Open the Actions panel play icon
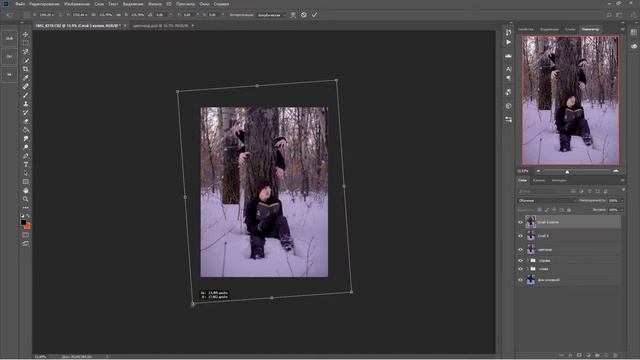This screenshot has height=360, width=640. tap(508, 42)
